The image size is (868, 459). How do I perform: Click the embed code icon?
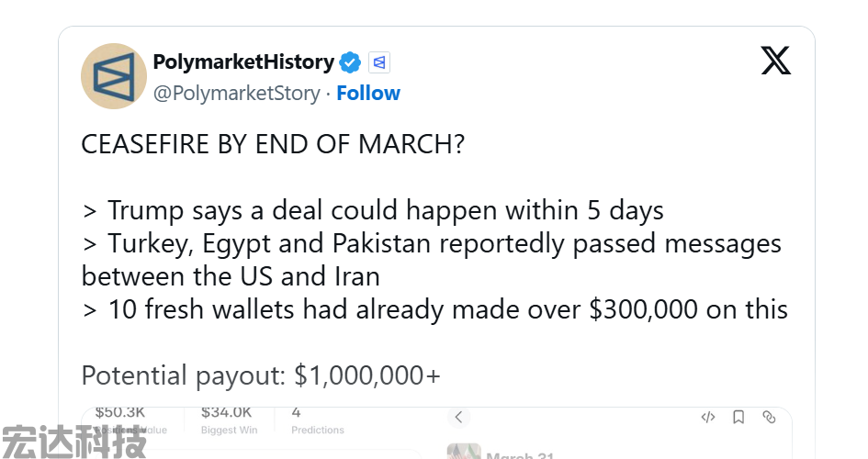click(708, 418)
